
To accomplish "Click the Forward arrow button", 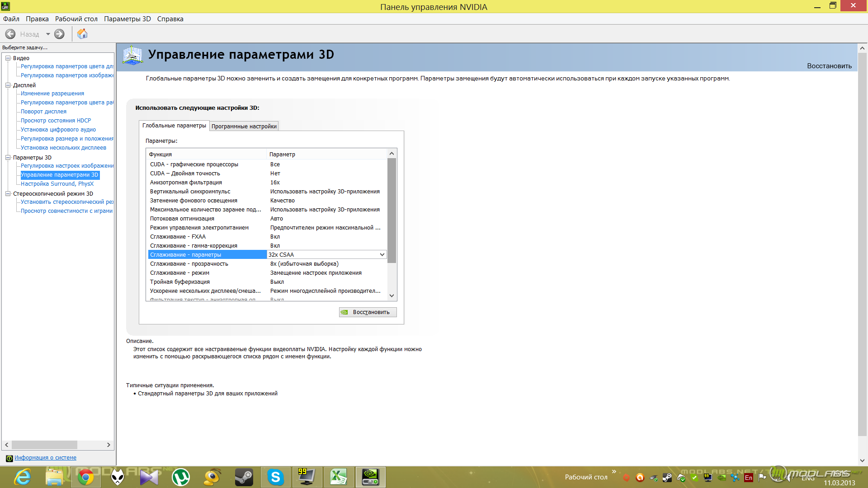I will click(59, 34).
